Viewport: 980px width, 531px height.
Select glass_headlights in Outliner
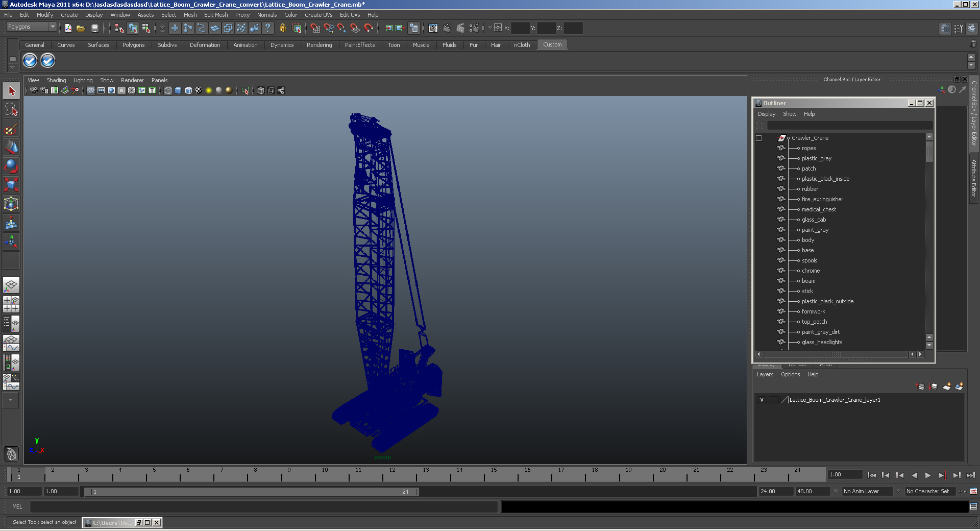point(822,342)
